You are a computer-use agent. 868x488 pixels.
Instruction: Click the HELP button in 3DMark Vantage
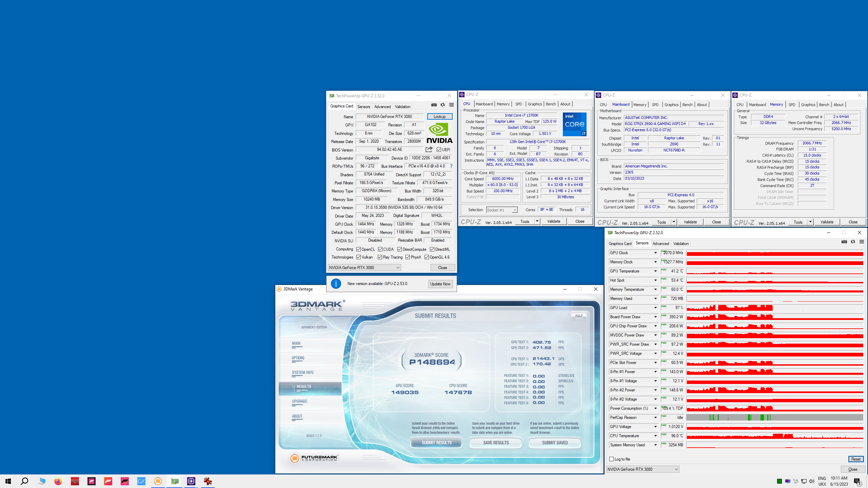[x=579, y=316]
